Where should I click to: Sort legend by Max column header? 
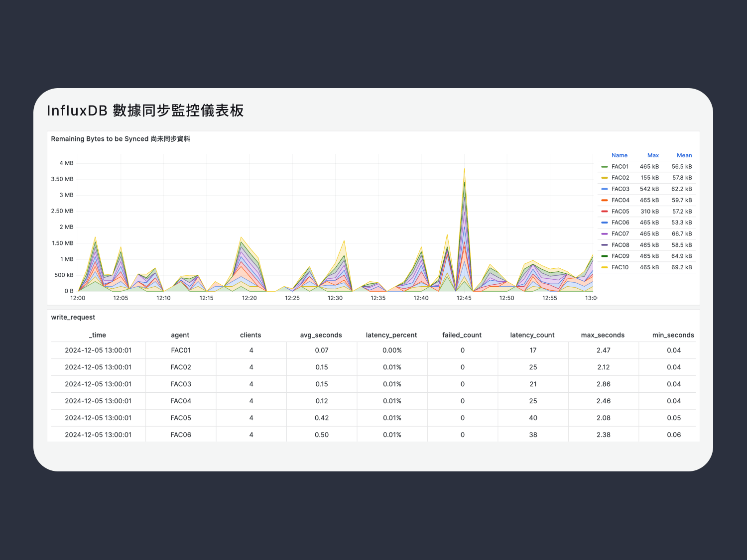pyautogui.click(x=653, y=155)
